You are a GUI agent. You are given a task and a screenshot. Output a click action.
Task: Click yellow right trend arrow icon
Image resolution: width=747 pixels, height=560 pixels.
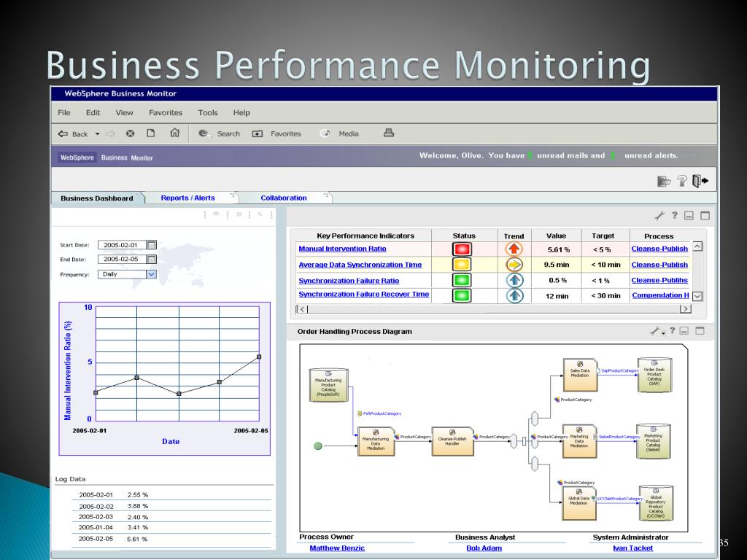(x=514, y=264)
